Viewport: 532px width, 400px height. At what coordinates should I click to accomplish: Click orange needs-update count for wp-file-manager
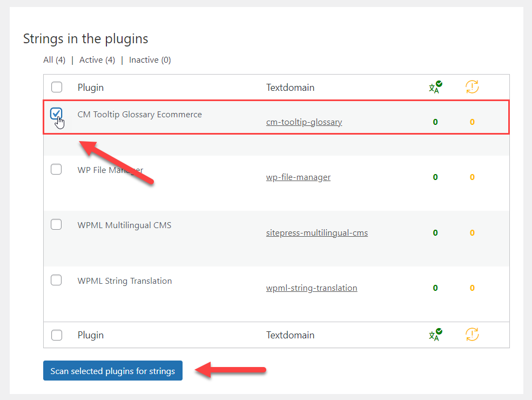click(472, 177)
